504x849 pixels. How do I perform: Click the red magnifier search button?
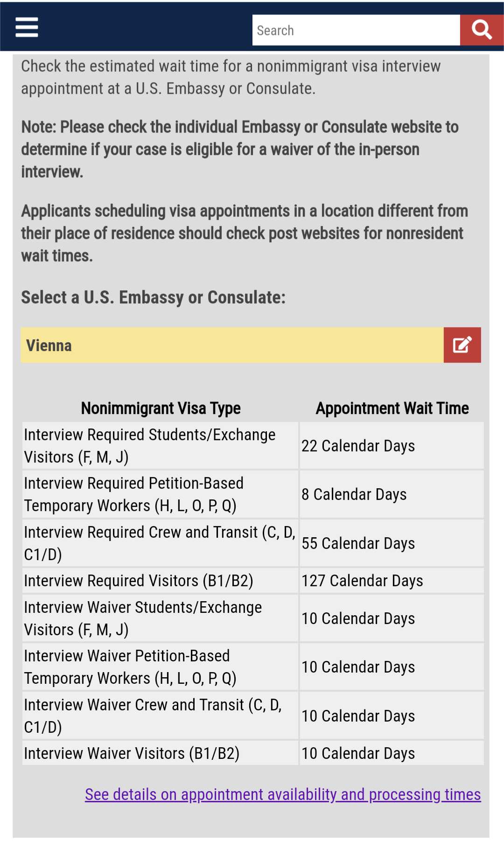[x=482, y=30]
